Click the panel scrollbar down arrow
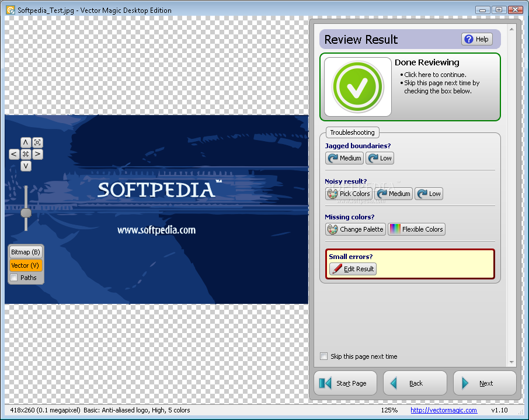The height and width of the screenshot is (420, 529). [x=512, y=362]
